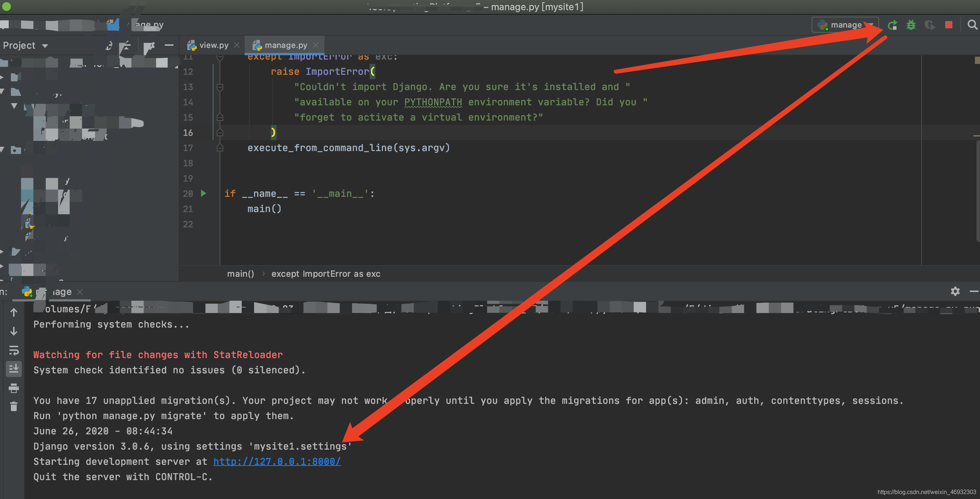Open the 'manage' run configuration dropdown
Screen dimensions: 980x499
(845, 25)
